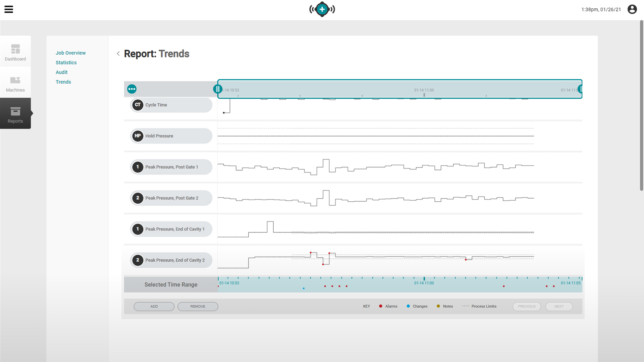Image resolution: width=644 pixels, height=362 pixels.
Task: Click badge 1 of Post Gate 1
Action: pos(138,167)
